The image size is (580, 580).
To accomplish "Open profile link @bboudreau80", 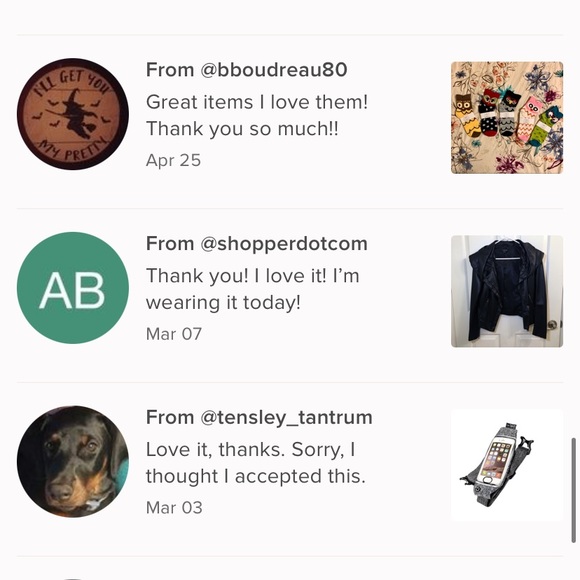I will tap(274, 70).
